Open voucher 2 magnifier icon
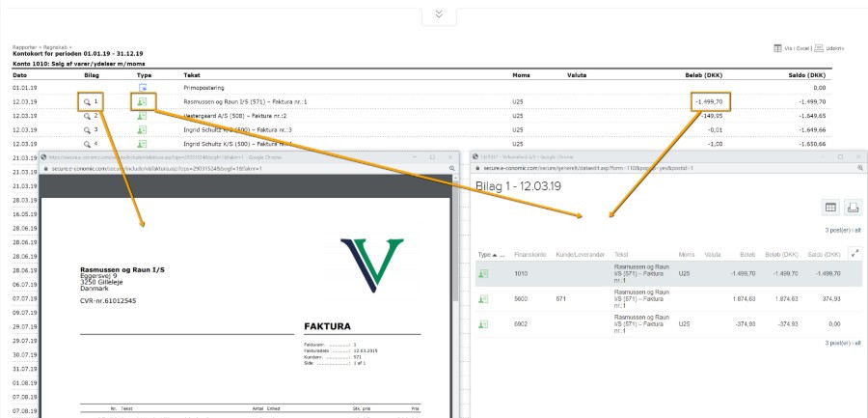The image size is (868, 418). pos(87,115)
